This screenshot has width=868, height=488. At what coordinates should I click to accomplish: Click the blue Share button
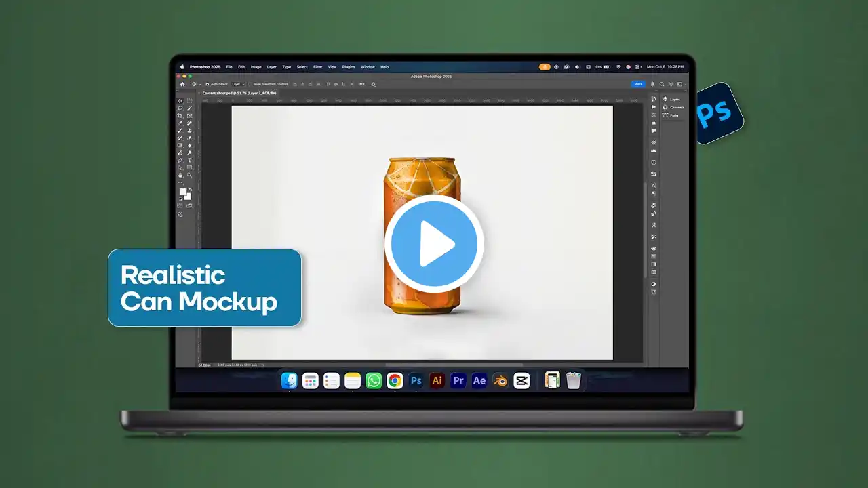pos(638,84)
